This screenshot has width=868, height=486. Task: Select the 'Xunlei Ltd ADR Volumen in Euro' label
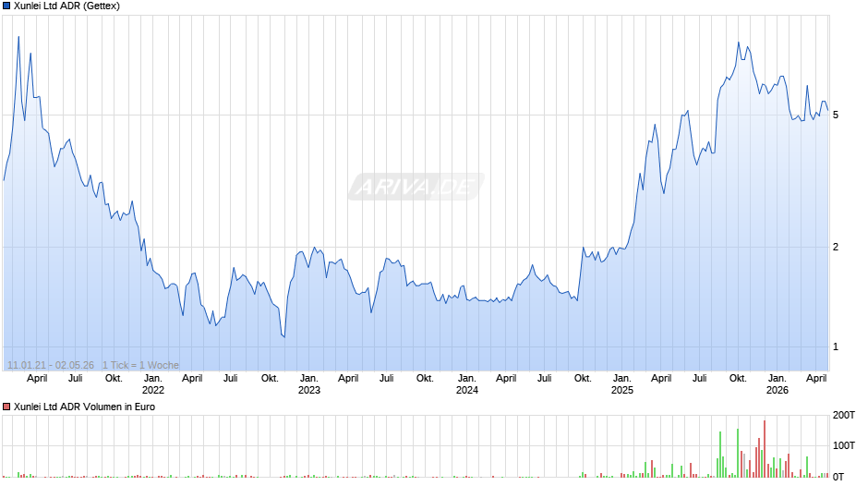84,407
